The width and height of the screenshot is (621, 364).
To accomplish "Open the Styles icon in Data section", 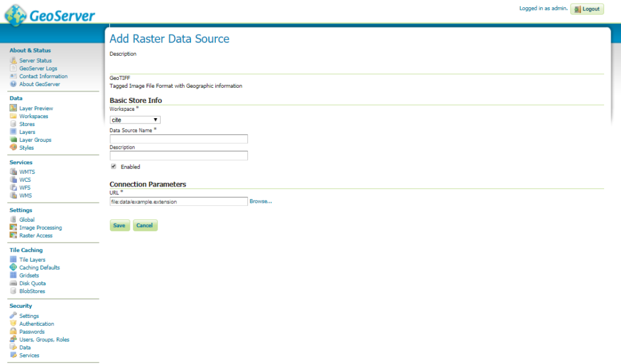I will pyautogui.click(x=13, y=148).
